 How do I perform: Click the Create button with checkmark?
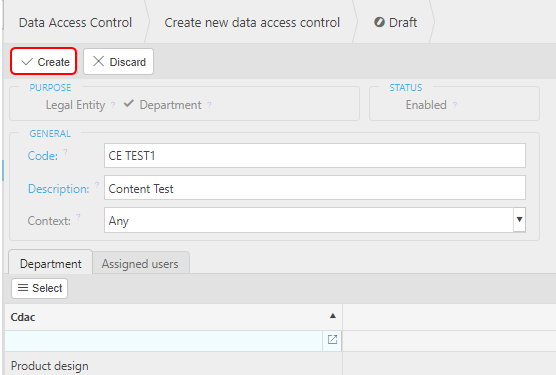tap(44, 61)
